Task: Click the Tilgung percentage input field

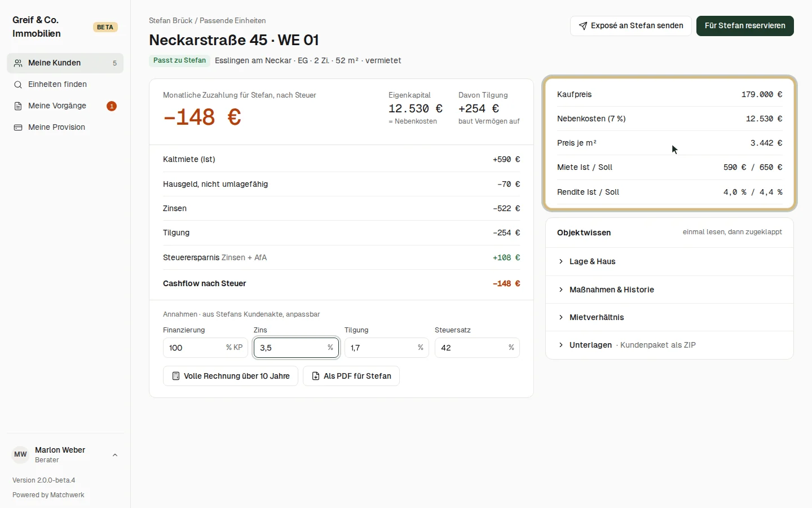Action: [387, 348]
